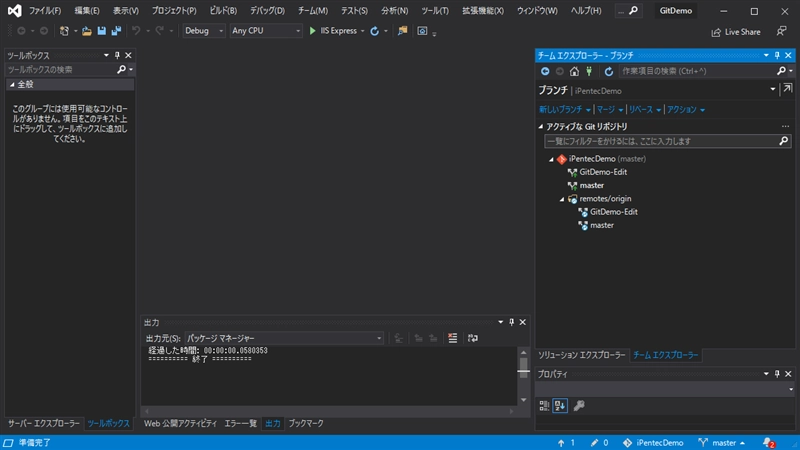Click unpushed commits arrow in status bar

tap(566, 443)
